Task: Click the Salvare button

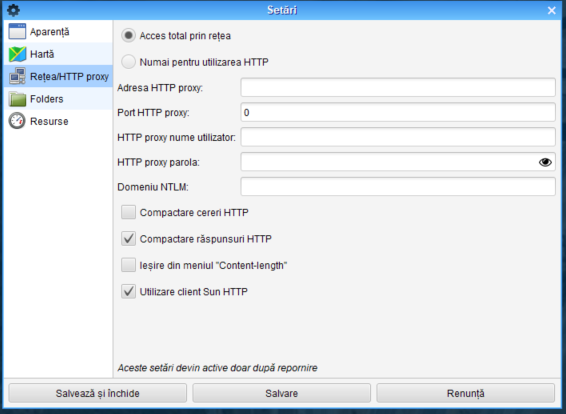Action: 282,393
